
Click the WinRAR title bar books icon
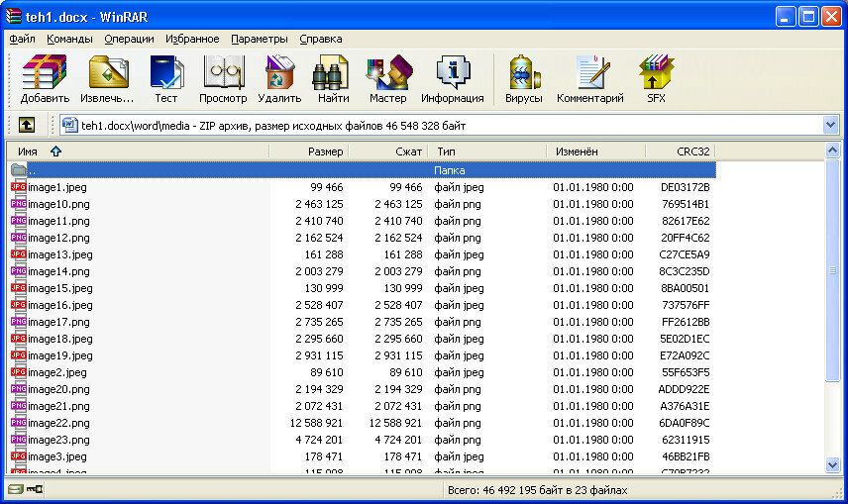[x=14, y=17]
